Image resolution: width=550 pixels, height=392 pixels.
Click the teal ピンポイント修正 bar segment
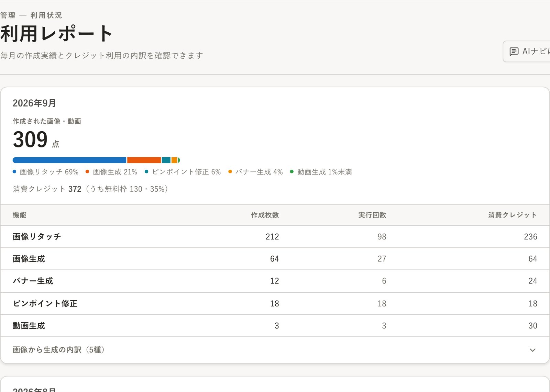pyautogui.click(x=166, y=160)
